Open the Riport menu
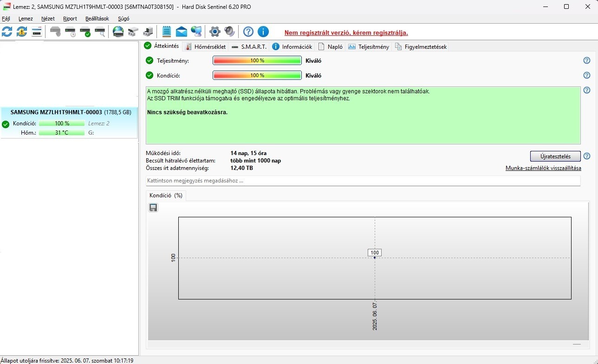Screen dimensions: 598x364 coord(70,19)
